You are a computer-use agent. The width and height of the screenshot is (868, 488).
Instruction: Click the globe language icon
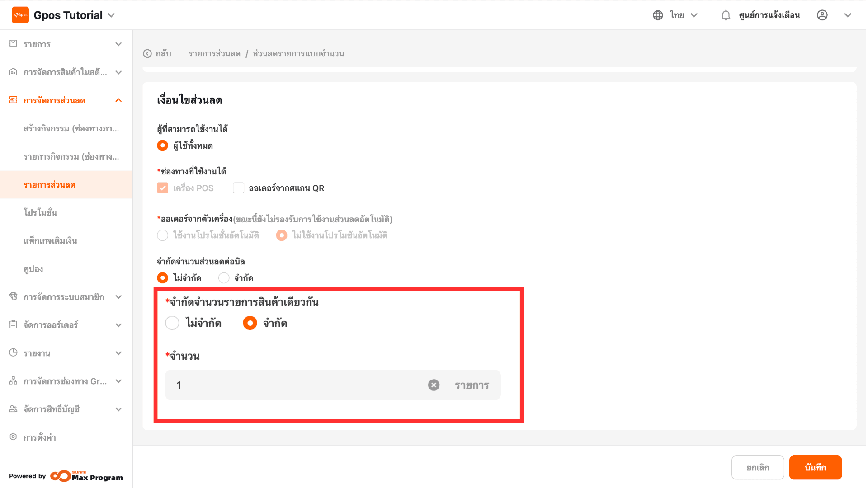click(658, 15)
